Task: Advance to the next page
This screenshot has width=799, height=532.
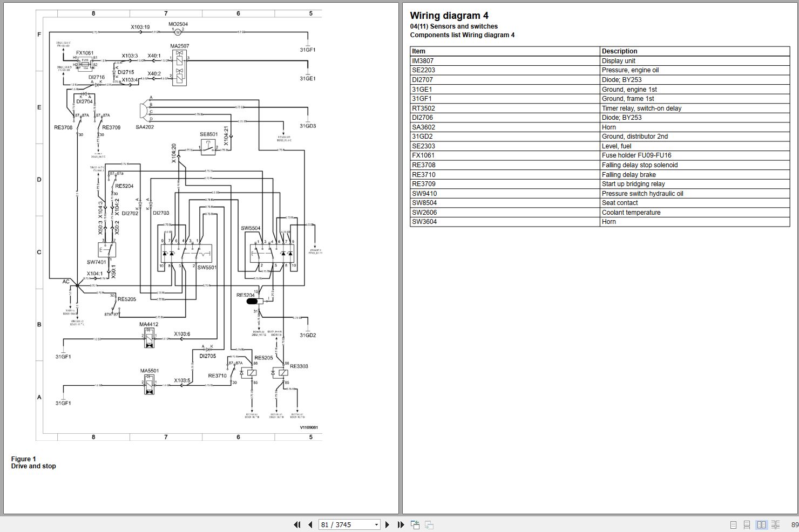Action: pos(387,524)
